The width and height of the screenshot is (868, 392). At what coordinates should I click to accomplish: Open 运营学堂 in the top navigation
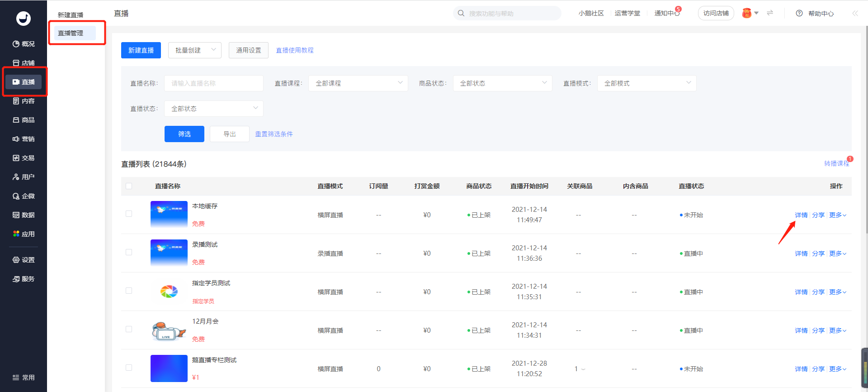(x=627, y=13)
